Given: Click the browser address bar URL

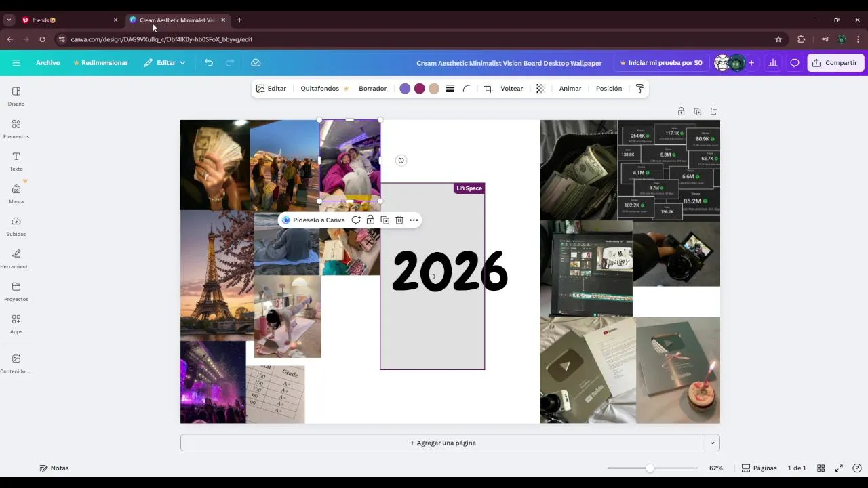Looking at the screenshot, I should [161, 39].
